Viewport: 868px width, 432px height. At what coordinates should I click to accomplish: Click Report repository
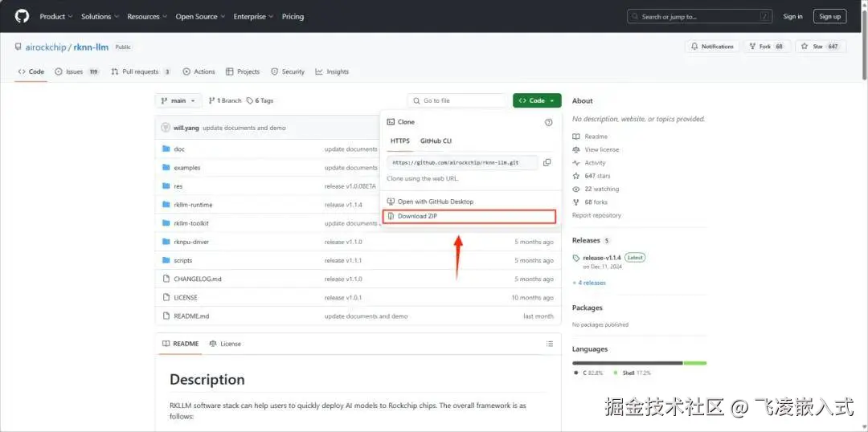click(596, 215)
